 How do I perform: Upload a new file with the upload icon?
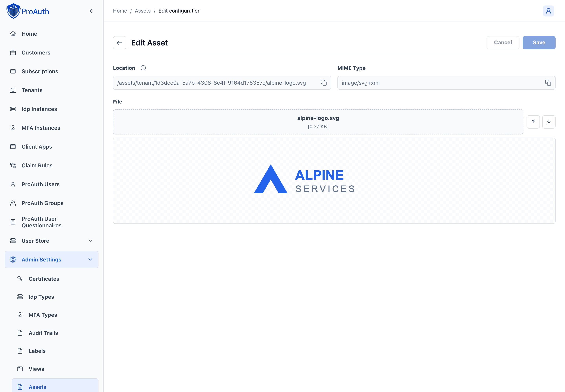click(533, 122)
